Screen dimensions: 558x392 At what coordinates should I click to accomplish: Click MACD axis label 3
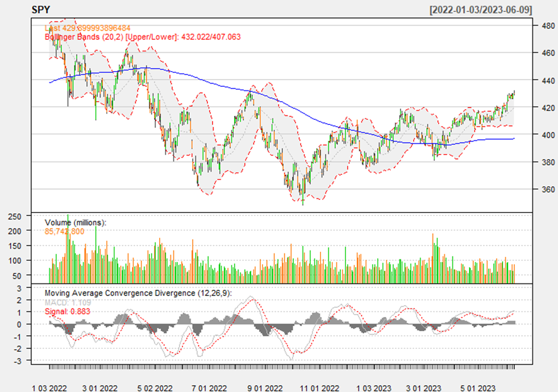pyautogui.click(x=19, y=288)
